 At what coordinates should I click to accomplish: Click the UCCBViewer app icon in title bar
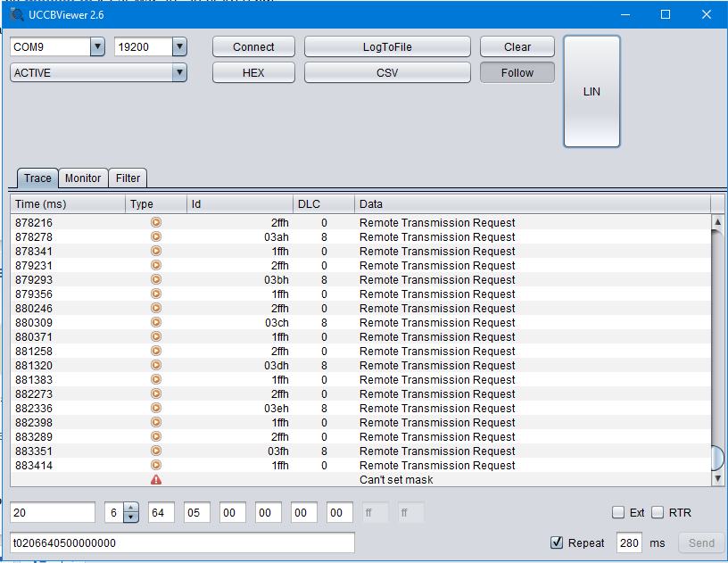point(17,14)
